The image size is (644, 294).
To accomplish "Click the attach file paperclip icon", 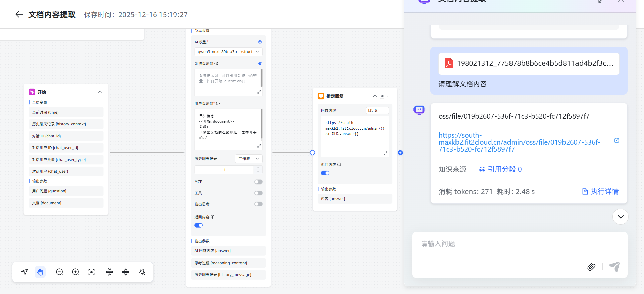I will coord(591,267).
